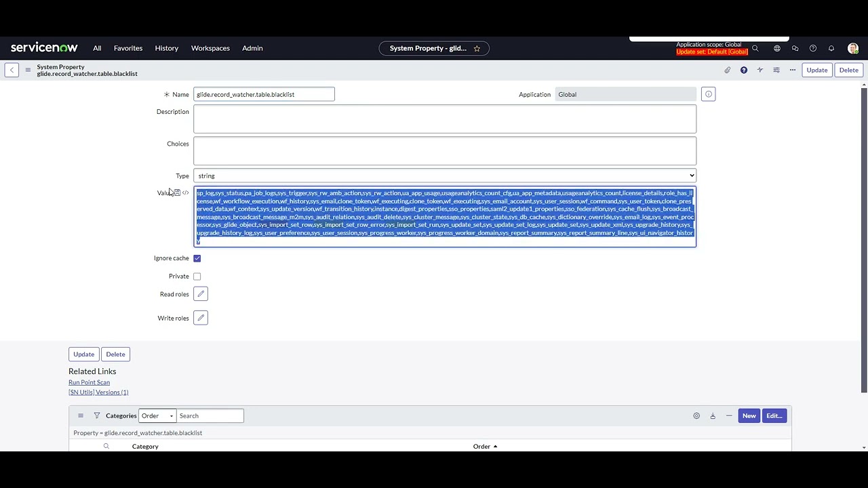The height and width of the screenshot is (488, 868).
Task: Click the Categories search input field
Action: pyautogui.click(x=209, y=415)
